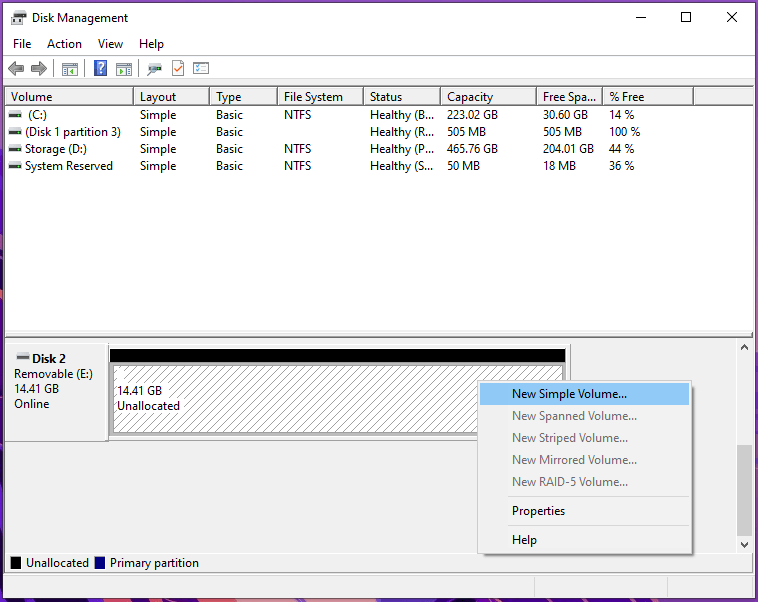This screenshot has height=602, width=758.
Task: Click the Show/Hide Console Tree icon
Action: coord(70,69)
